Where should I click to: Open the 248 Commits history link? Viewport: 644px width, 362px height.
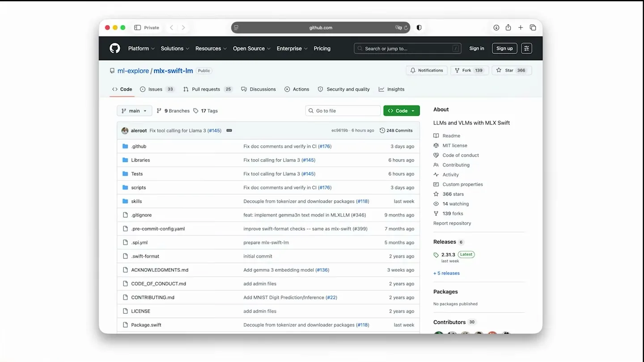pos(396,130)
